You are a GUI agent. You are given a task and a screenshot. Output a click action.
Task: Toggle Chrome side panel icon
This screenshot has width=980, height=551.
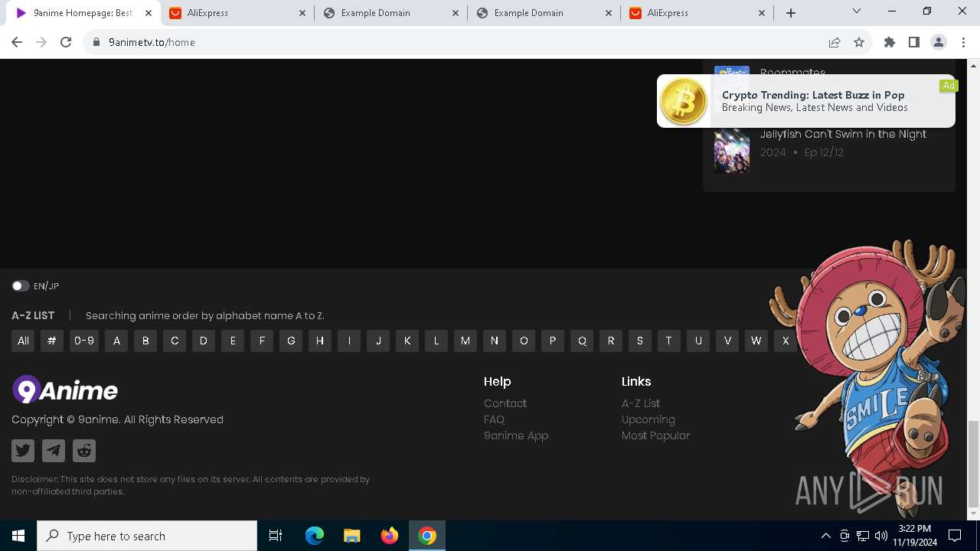tap(914, 42)
